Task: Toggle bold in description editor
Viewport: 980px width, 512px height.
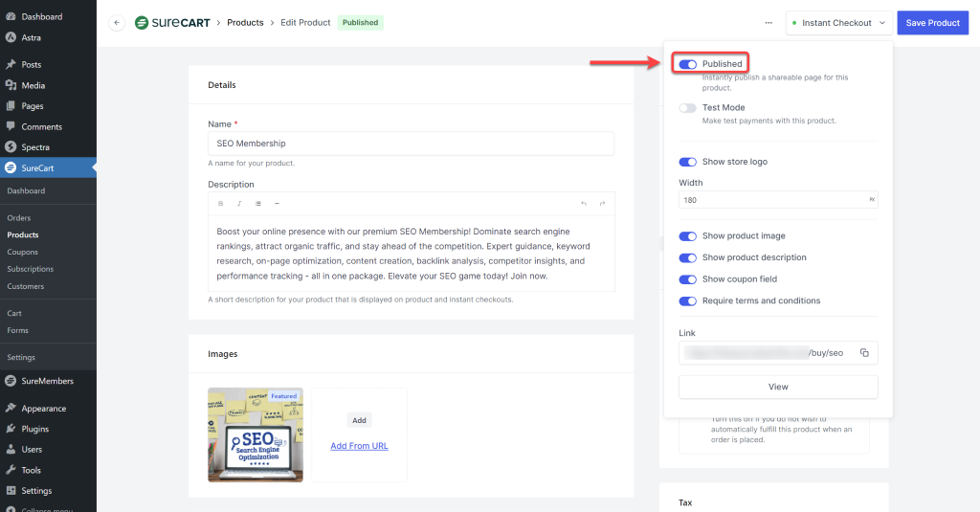Action: [x=221, y=203]
